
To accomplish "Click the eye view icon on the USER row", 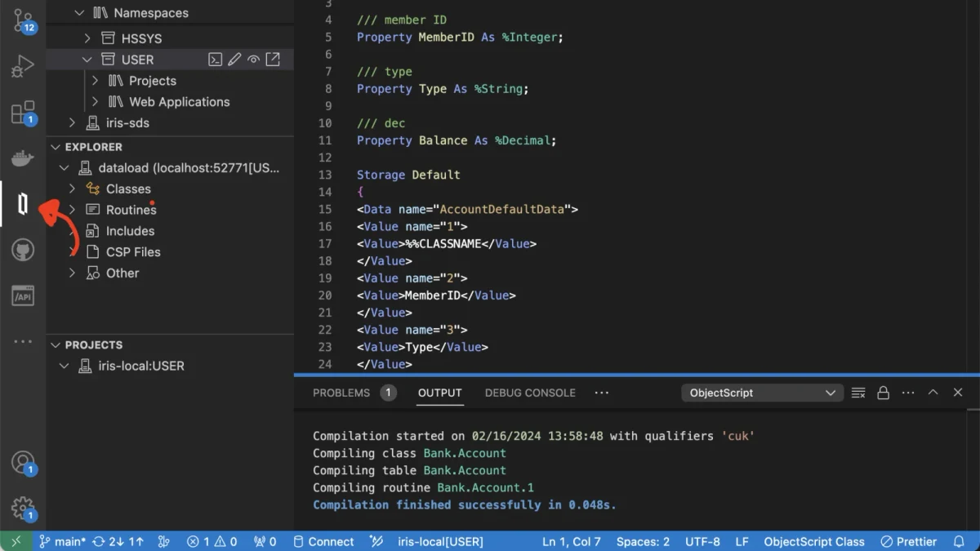I will pyautogui.click(x=254, y=60).
